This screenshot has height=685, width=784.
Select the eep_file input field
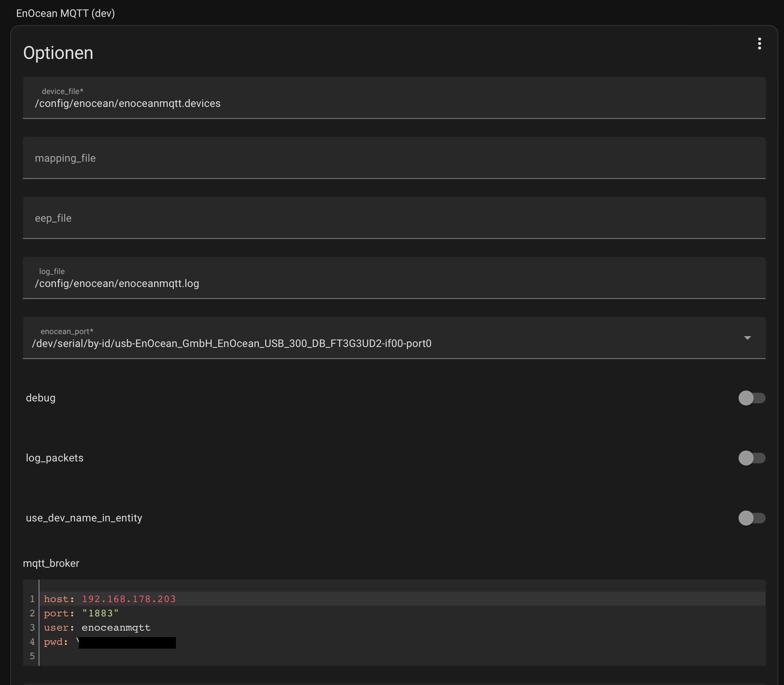[394, 218]
